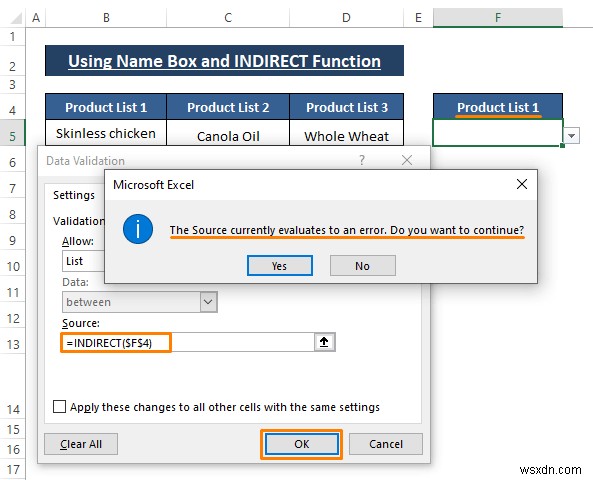Click OK in Data Validation dialog
This screenshot has width=593, height=480.
(301, 444)
